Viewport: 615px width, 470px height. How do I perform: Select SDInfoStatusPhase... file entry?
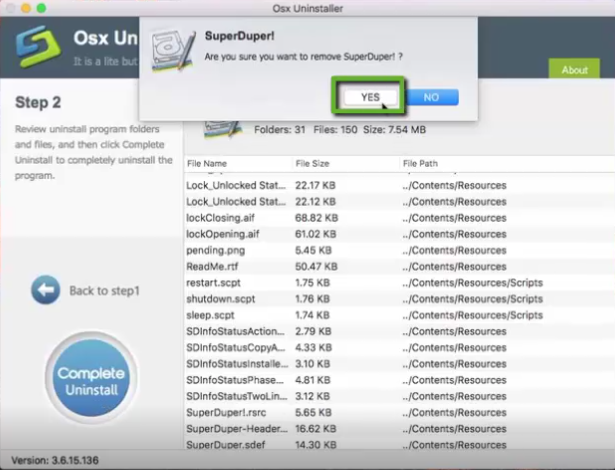pyautogui.click(x=399, y=380)
